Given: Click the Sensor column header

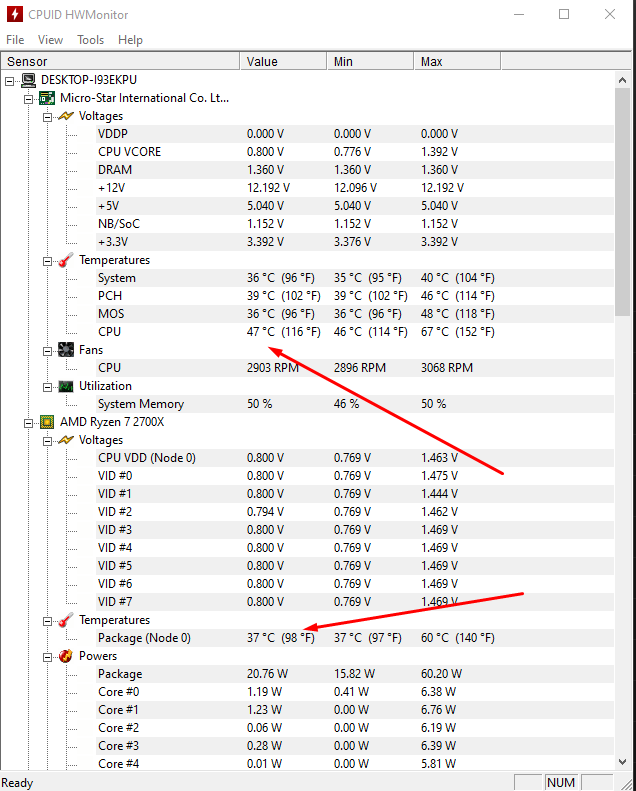Looking at the screenshot, I should (x=121, y=62).
